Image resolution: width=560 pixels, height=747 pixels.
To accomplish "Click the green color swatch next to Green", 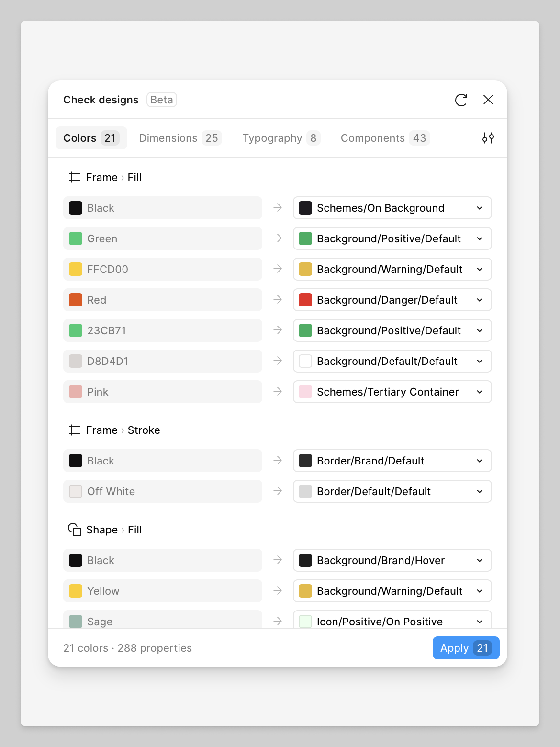I will (75, 238).
